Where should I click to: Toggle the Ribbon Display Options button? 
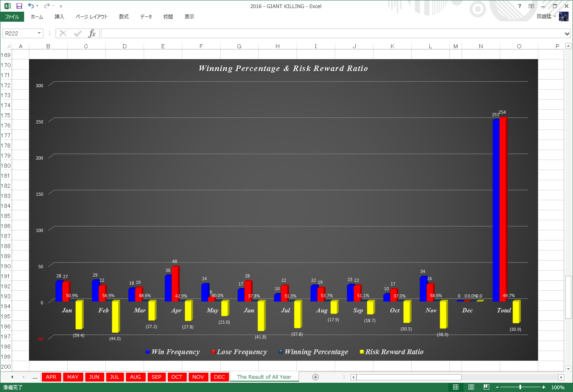531,6
